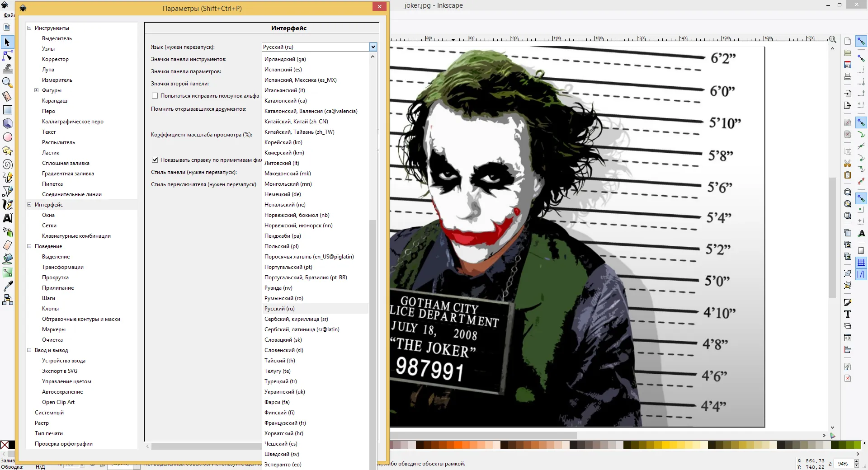This screenshot has height=470, width=868.
Task: Choose the Ellipse tool
Action: (x=7, y=137)
